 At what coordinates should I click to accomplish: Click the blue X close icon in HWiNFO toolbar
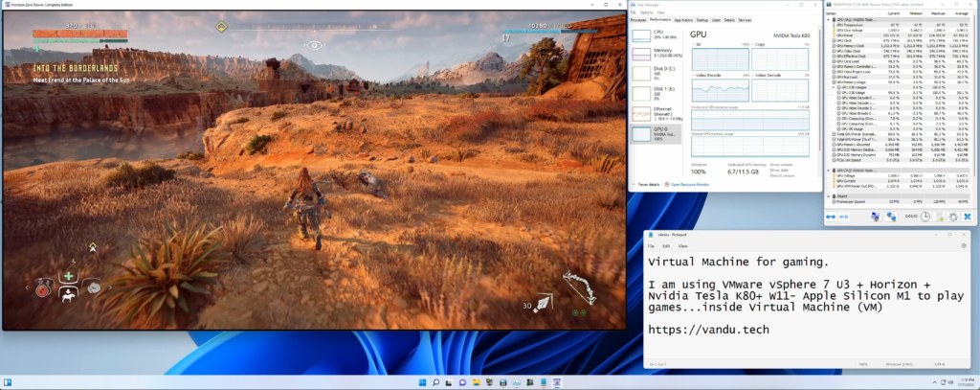[x=968, y=217]
